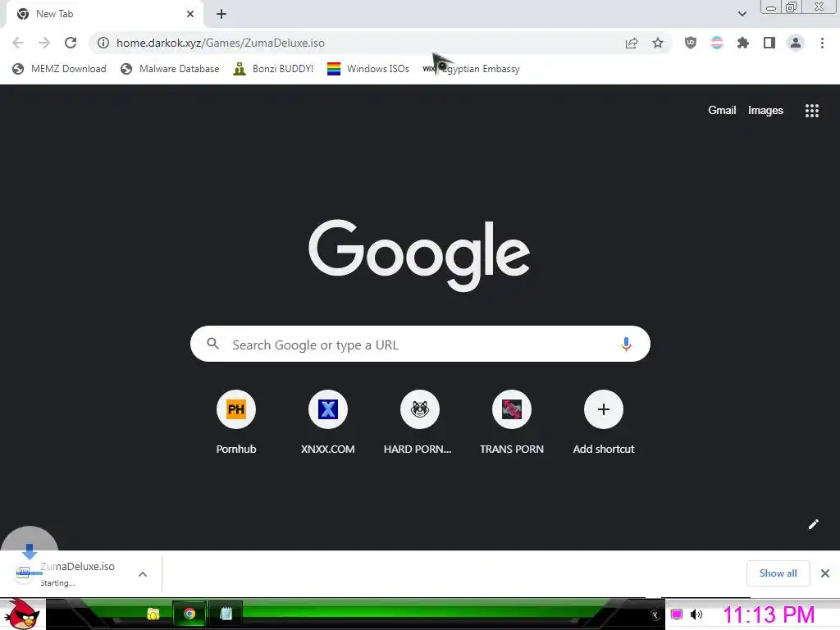Open the Extensions puzzle menu

[x=743, y=43]
